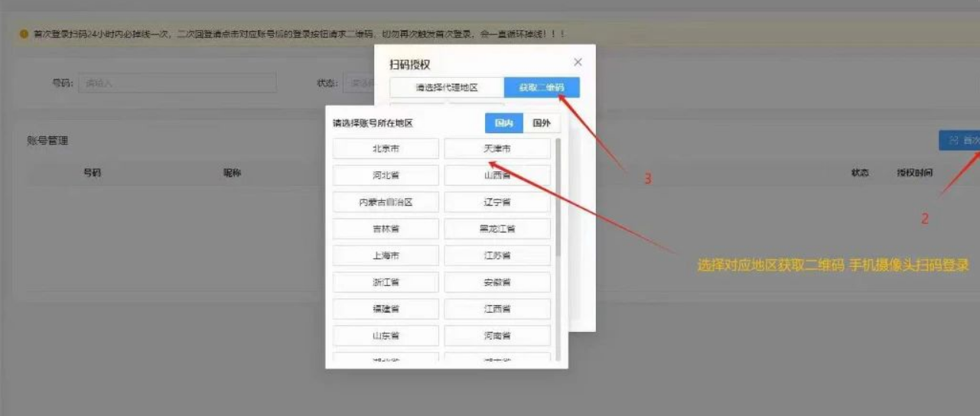The height and width of the screenshot is (416, 980).
Task: Click the 昵称 column header
Action: pos(232,173)
